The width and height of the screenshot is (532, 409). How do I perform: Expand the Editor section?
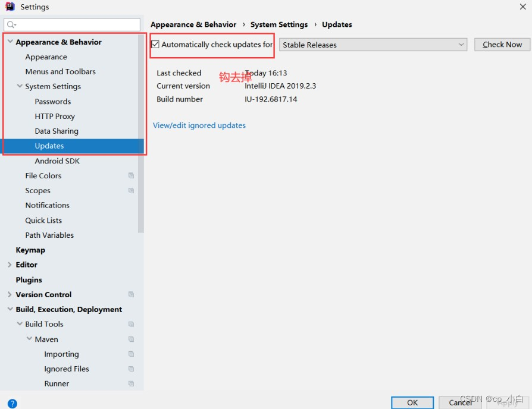(x=10, y=265)
